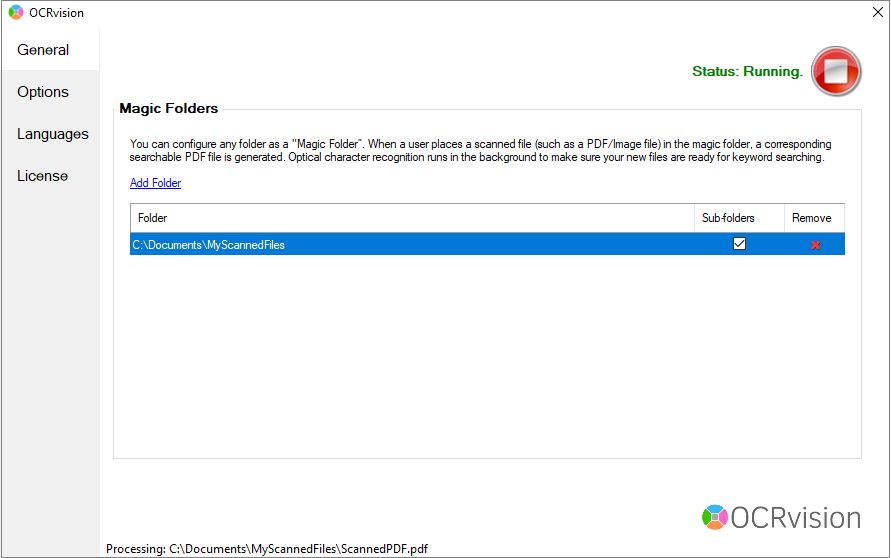Open the License tab
Screen dimensions: 891x558
42,176
